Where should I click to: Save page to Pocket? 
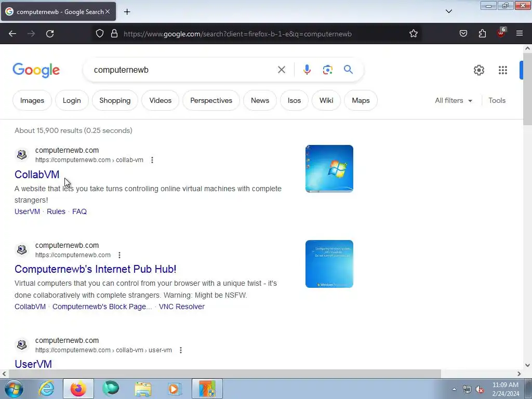463,34
